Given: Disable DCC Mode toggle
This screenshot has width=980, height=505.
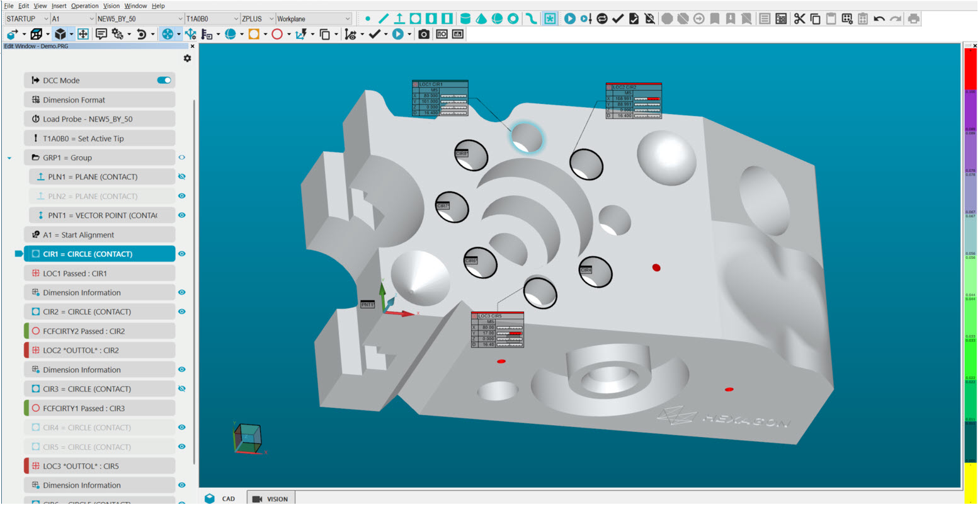Looking at the screenshot, I should [x=164, y=80].
